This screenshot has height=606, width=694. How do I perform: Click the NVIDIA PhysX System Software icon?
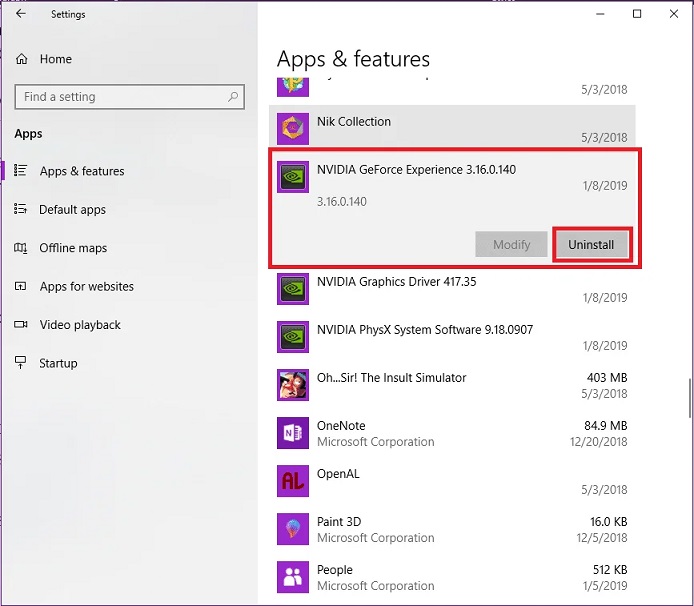(x=293, y=337)
